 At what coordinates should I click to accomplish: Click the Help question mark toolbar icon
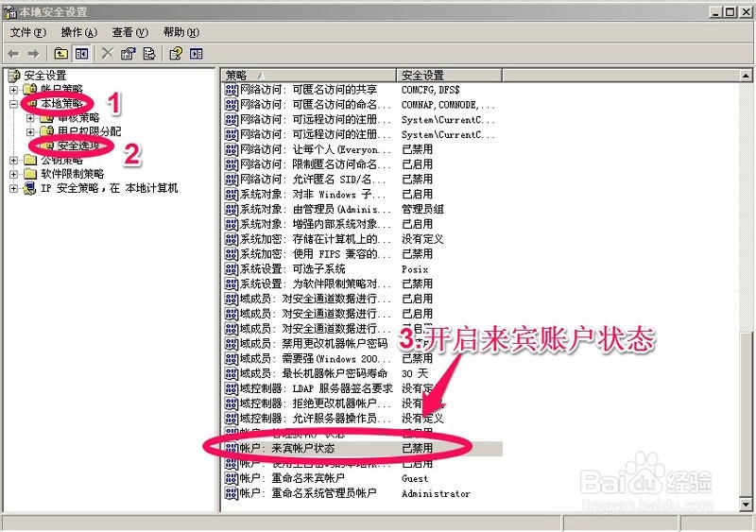coord(176,54)
